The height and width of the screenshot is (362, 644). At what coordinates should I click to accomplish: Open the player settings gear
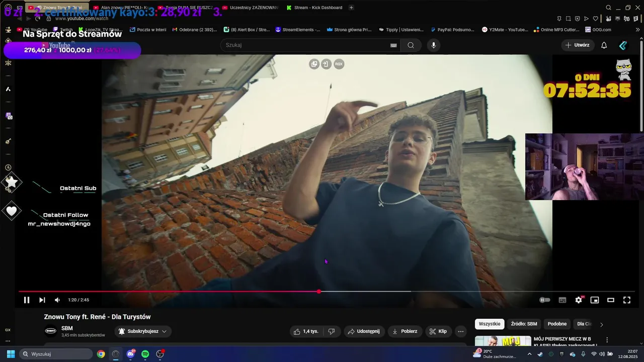point(579,300)
